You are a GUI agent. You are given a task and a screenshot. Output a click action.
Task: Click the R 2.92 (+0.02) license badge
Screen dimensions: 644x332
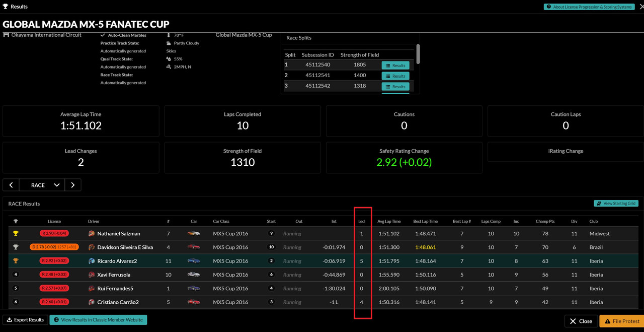[54, 261]
